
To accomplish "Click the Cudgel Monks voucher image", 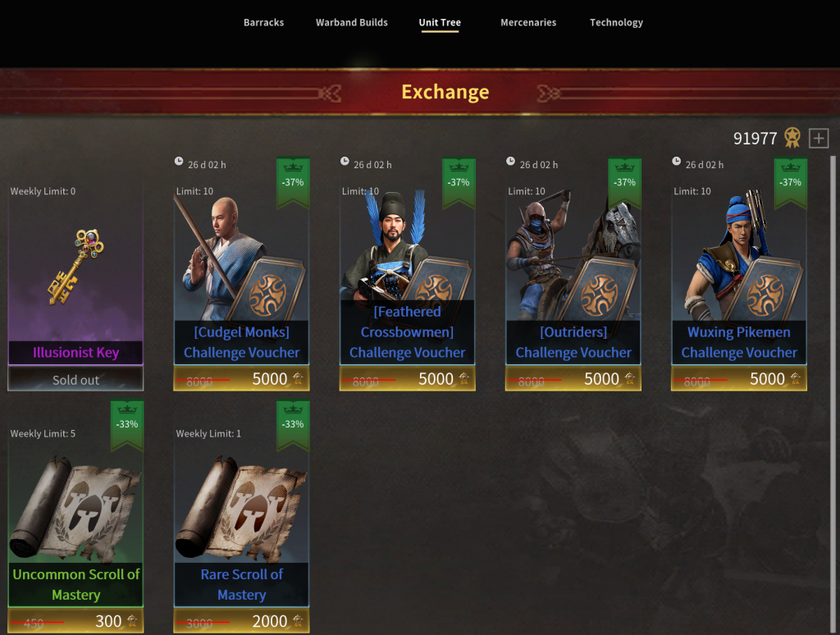I will 241,258.
